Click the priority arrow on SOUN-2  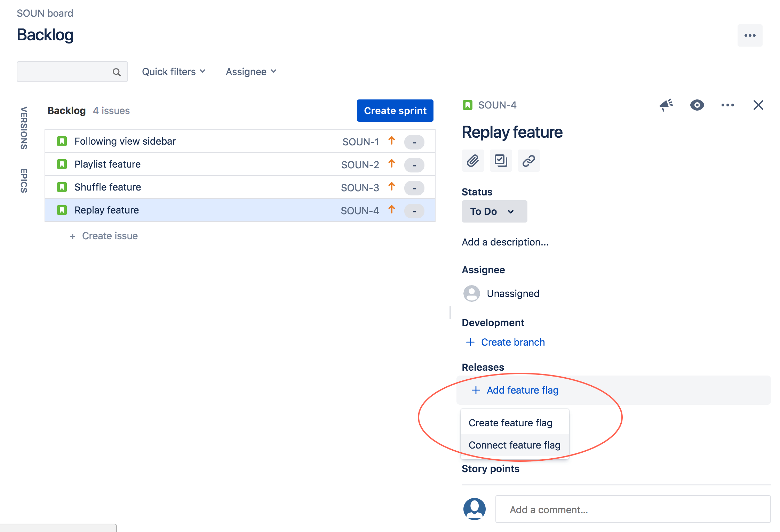tap(391, 164)
